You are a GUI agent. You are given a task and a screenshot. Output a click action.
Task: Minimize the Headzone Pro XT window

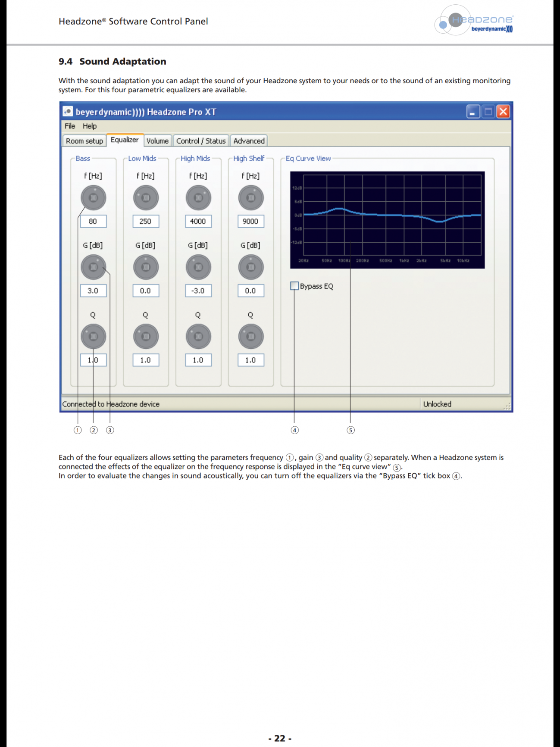tap(473, 112)
